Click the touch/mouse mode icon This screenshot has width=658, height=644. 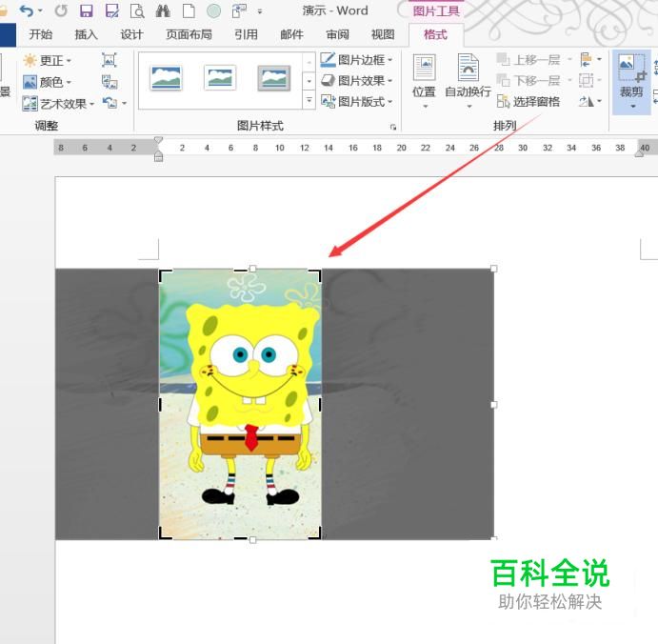pos(239,10)
